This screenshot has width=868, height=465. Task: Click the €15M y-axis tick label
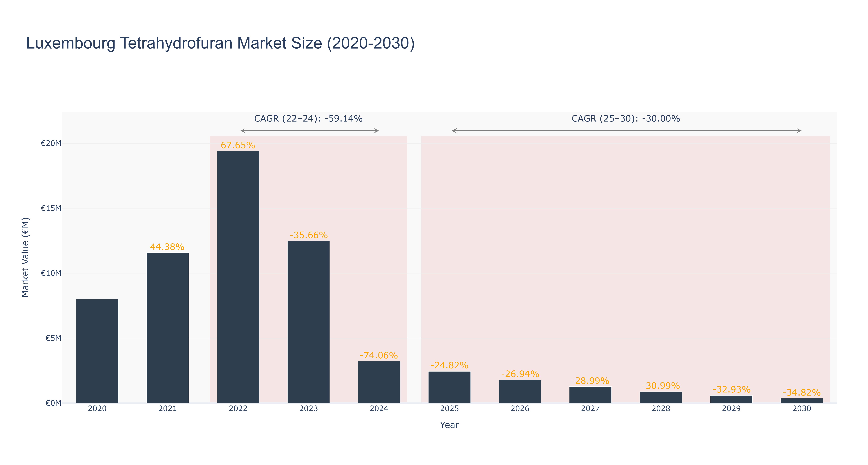pyautogui.click(x=51, y=208)
